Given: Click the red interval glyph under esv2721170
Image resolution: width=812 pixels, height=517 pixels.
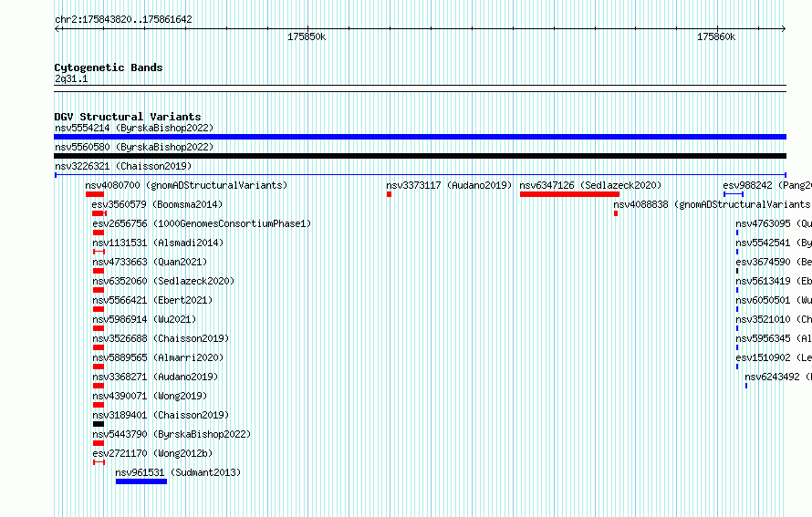Looking at the screenshot, I should 99,462.
